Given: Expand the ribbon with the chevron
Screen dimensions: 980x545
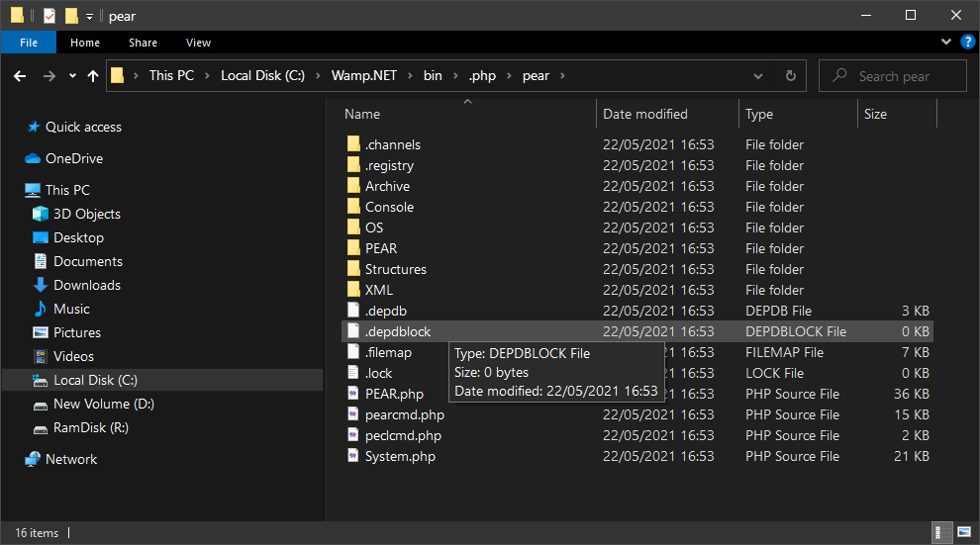Looking at the screenshot, I should (946, 42).
